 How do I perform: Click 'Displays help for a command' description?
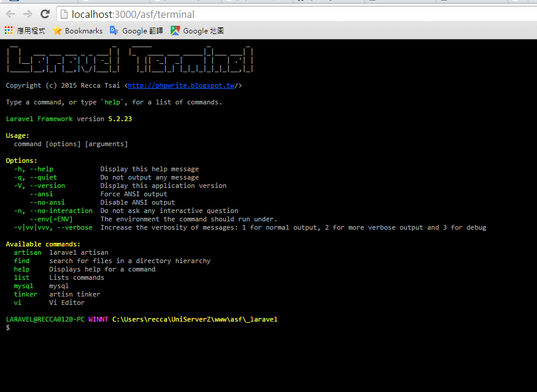(x=103, y=269)
